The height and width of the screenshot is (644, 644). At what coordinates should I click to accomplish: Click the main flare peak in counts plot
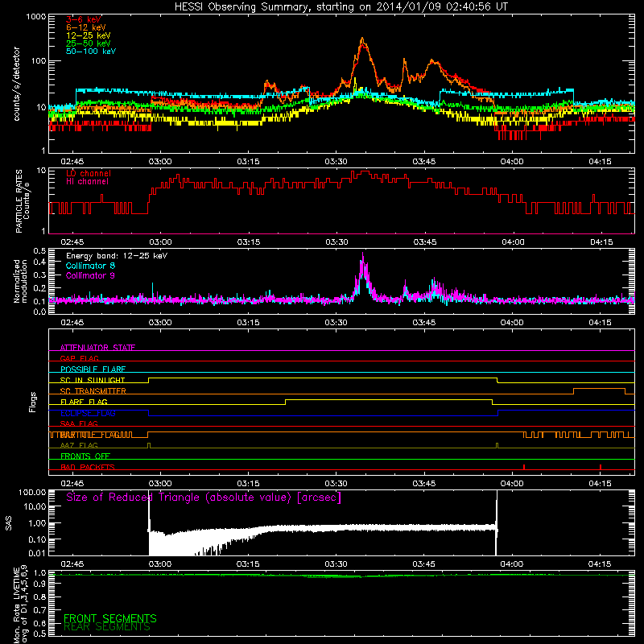pyautogui.click(x=361, y=39)
